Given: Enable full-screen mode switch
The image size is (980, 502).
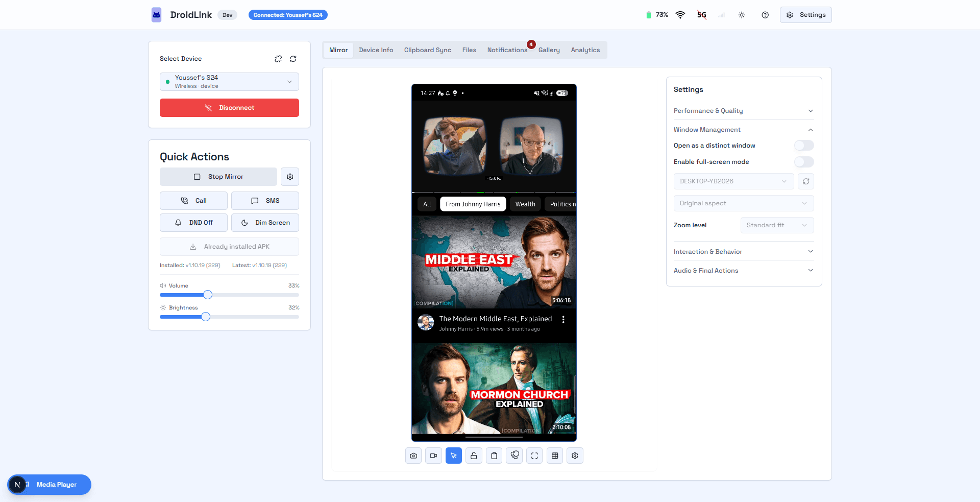Looking at the screenshot, I should click(x=804, y=162).
